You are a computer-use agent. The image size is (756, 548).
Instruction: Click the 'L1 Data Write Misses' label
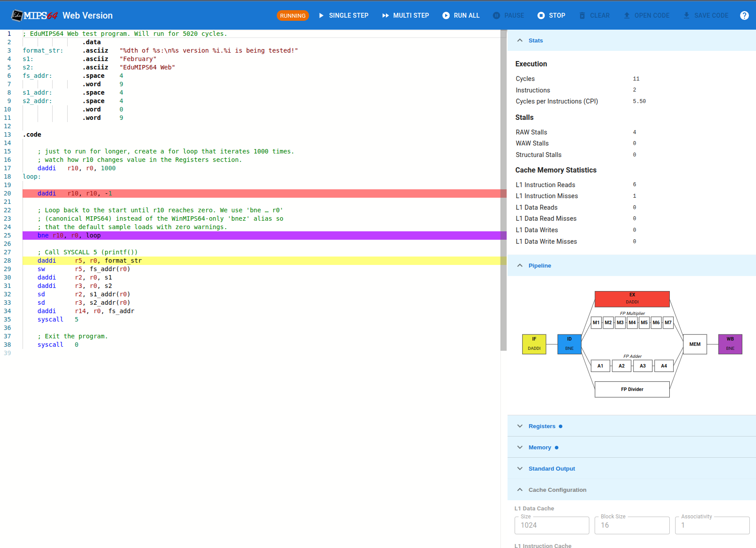click(x=546, y=241)
